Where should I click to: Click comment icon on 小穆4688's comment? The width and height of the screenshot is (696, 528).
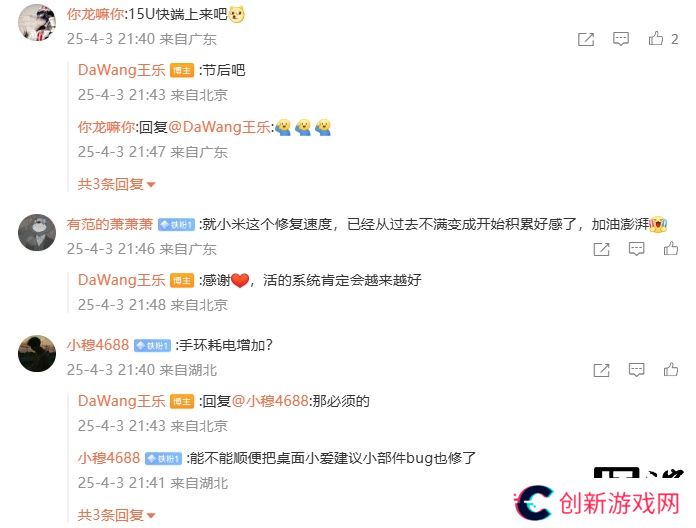tap(636, 370)
